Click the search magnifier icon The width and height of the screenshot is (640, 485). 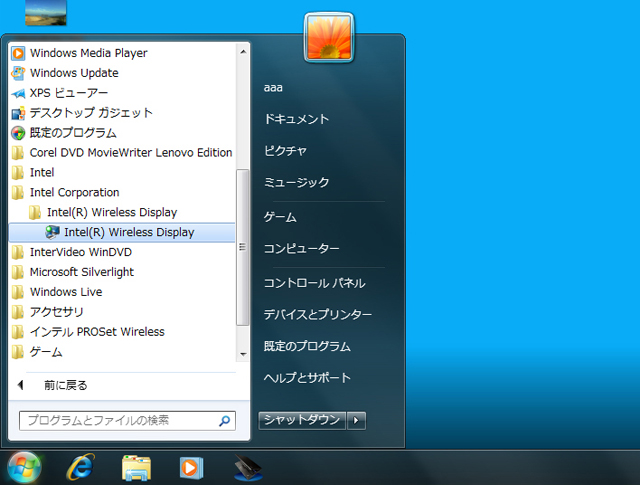coord(224,420)
